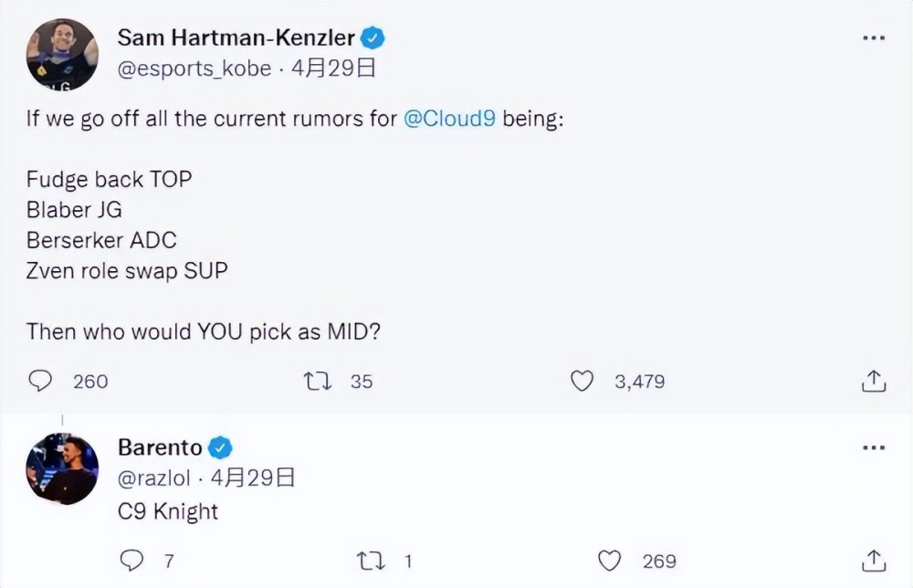
Task: Click Sam Hartman-Kenzler's verified badge
Action: pos(373,37)
